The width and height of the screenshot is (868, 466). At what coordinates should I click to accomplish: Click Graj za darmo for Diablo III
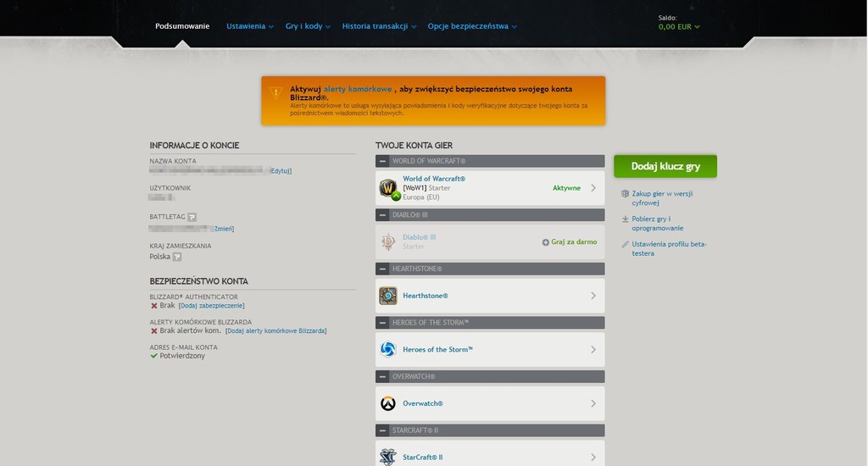pos(574,241)
